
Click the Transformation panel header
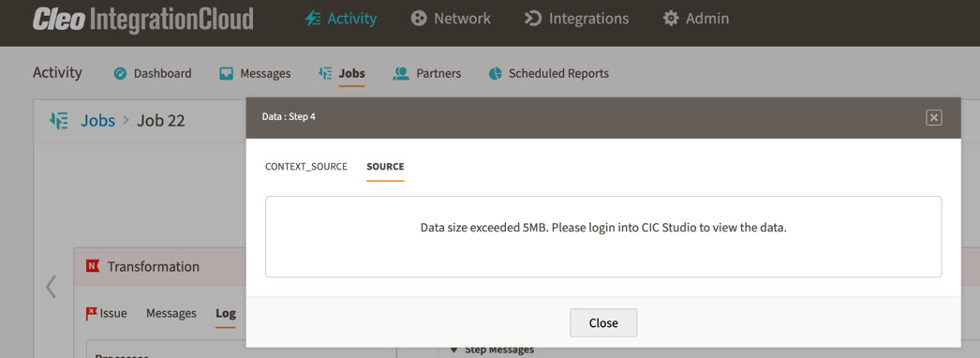coord(160,267)
